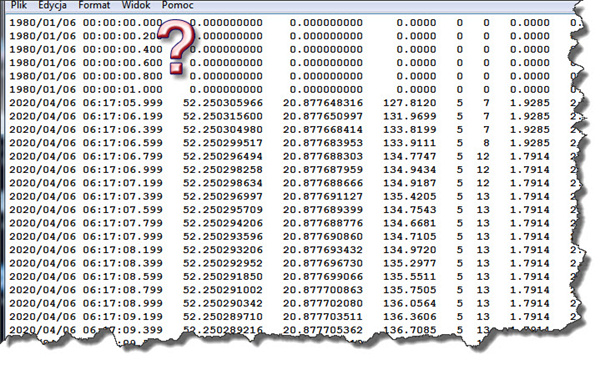This screenshot has height=365, width=605.
Task: Click timestamp 2020/04/06 06:17:07.399
Action: (86, 196)
